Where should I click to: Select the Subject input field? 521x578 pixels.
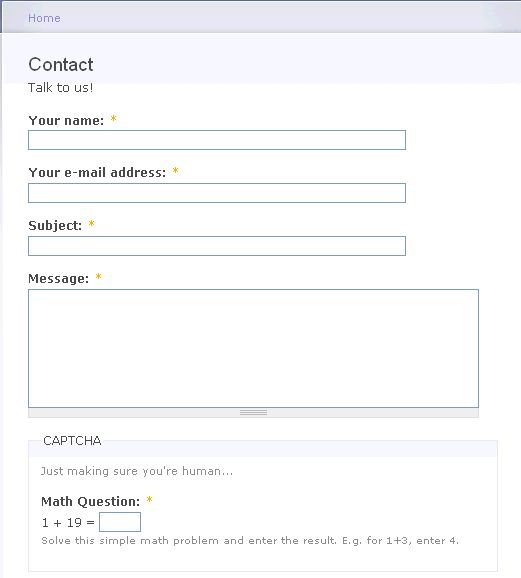217,246
